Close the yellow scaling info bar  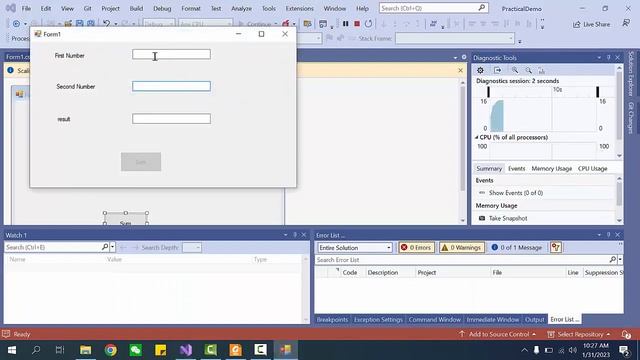(460, 70)
